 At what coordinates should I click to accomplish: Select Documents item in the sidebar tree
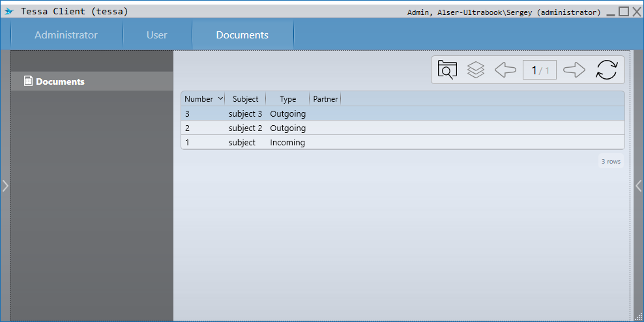point(60,81)
